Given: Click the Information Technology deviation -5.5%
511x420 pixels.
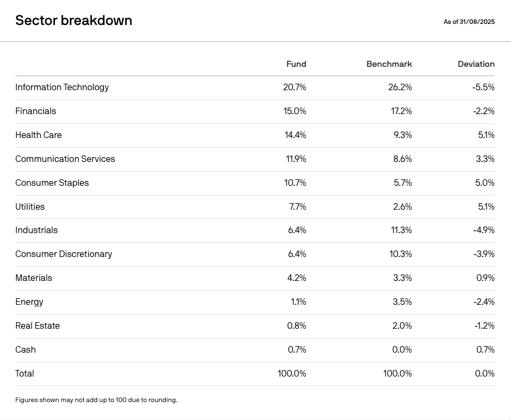Looking at the screenshot, I should pyautogui.click(x=483, y=87).
